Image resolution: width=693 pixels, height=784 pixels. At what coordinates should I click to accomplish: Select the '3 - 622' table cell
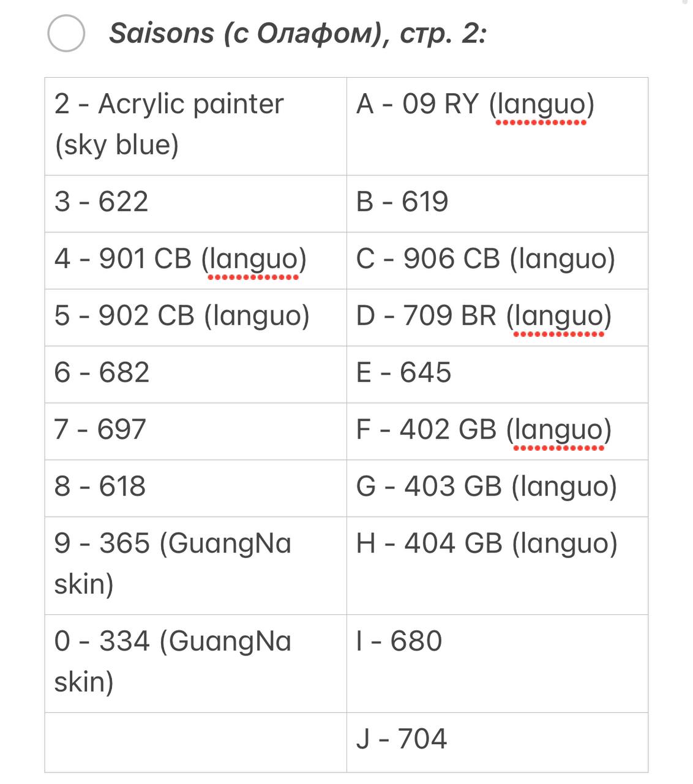(196, 203)
